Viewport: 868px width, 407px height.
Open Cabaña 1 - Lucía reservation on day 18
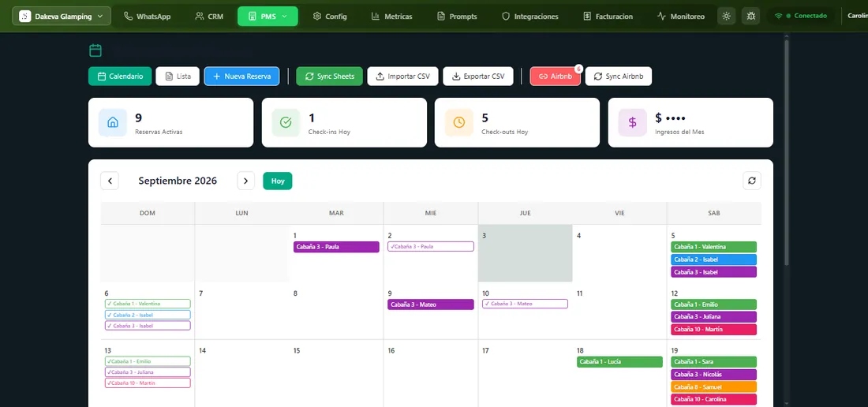point(619,362)
